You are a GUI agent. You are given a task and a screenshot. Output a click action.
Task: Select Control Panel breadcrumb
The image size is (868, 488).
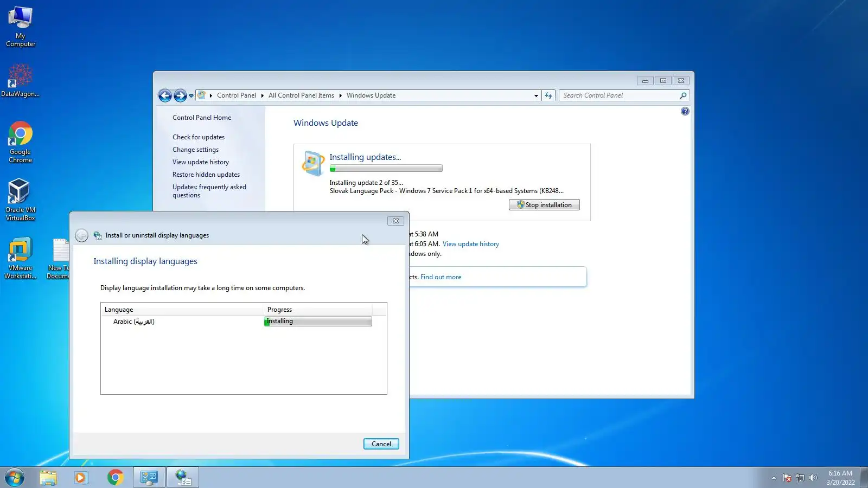(x=237, y=95)
